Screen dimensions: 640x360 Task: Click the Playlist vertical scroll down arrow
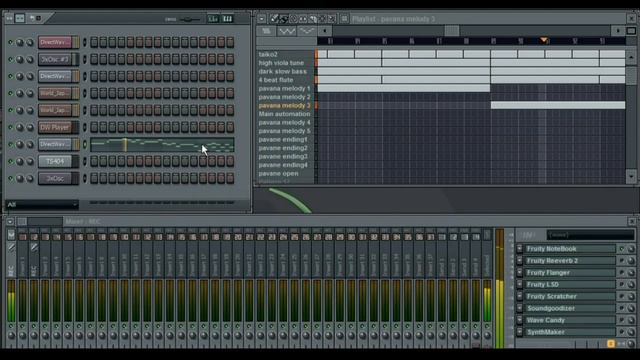pyautogui.click(x=631, y=177)
